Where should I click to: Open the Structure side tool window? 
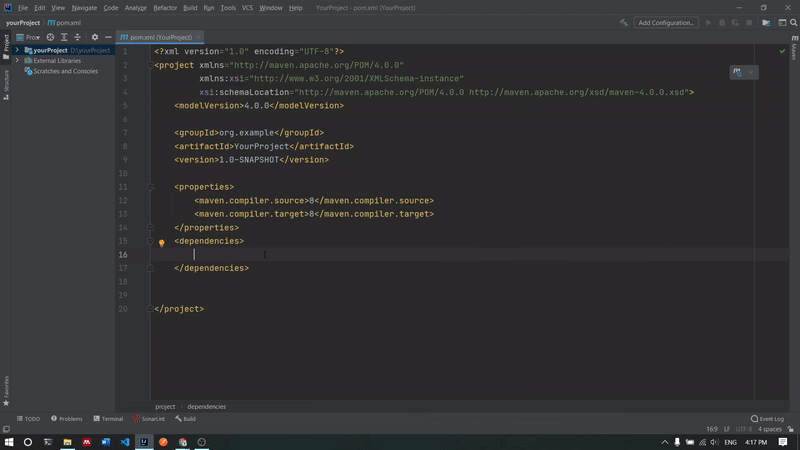click(x=6, y=84)
